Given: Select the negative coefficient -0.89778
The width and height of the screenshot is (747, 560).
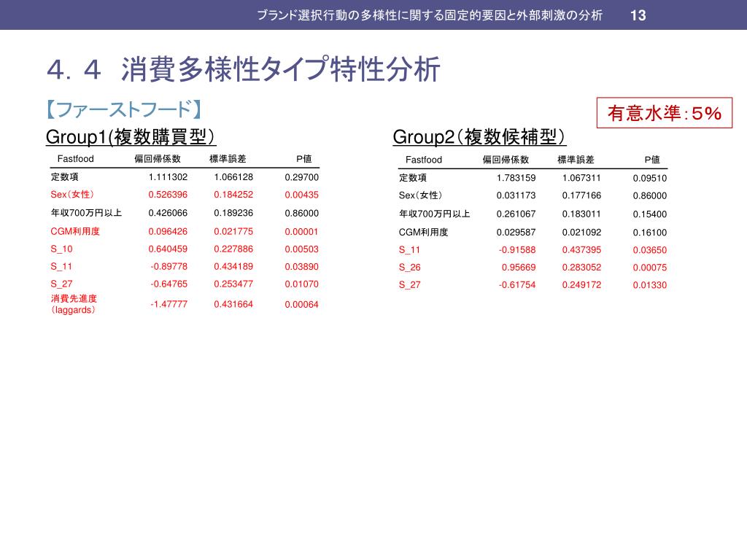Looking at the screenshot, I should click(x=169, y=267).
